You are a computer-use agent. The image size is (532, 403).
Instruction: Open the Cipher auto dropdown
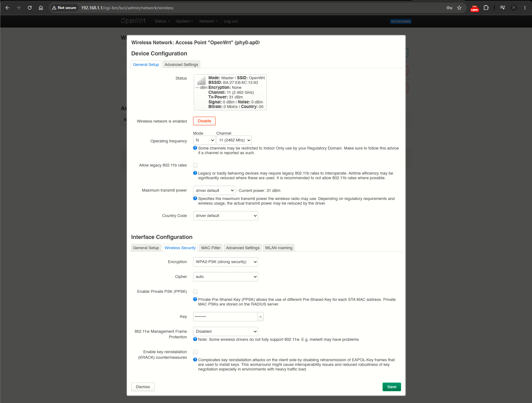226,277
